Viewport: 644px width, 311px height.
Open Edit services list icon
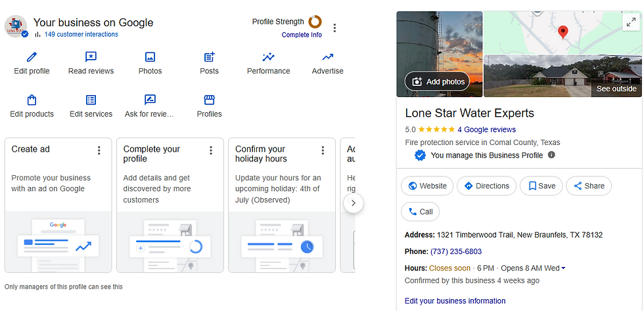pos(91,100)
